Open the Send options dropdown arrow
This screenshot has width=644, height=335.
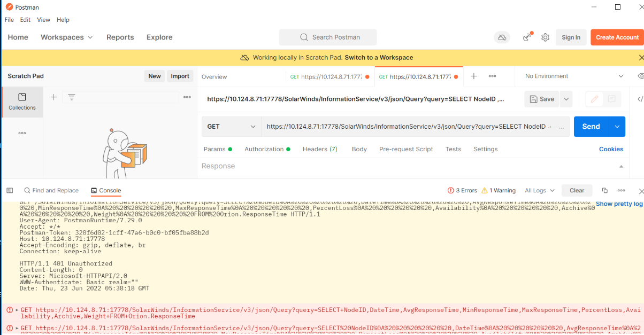tap(617, 127)
